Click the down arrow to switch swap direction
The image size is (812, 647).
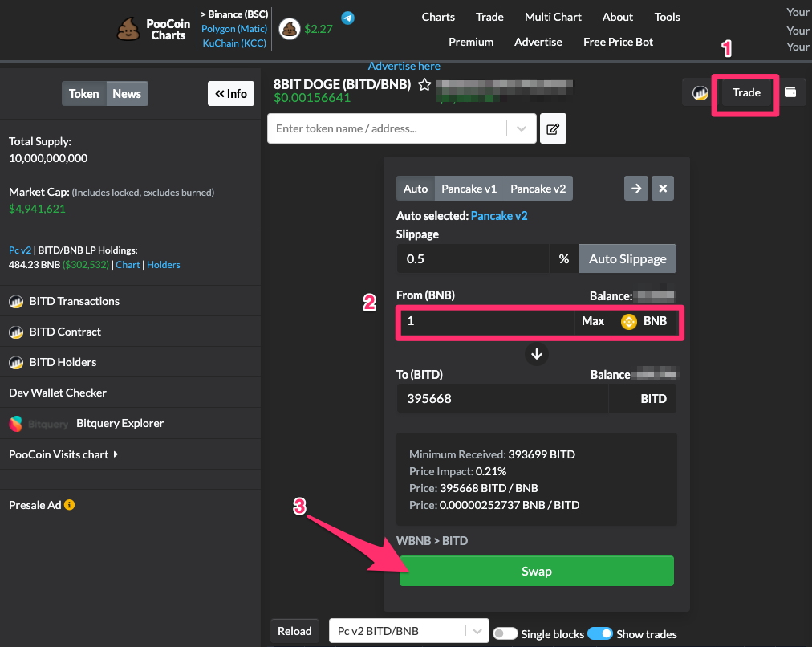click(537, 354)
